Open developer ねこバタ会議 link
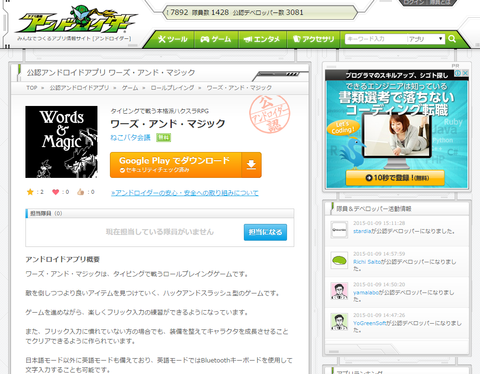 coord(130,137)
